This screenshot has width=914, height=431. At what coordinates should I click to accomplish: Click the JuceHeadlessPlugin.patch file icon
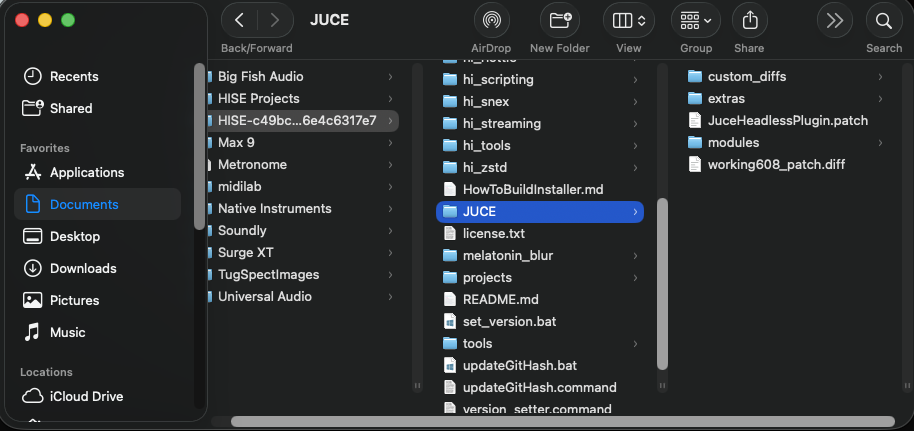tap(695, 121)
